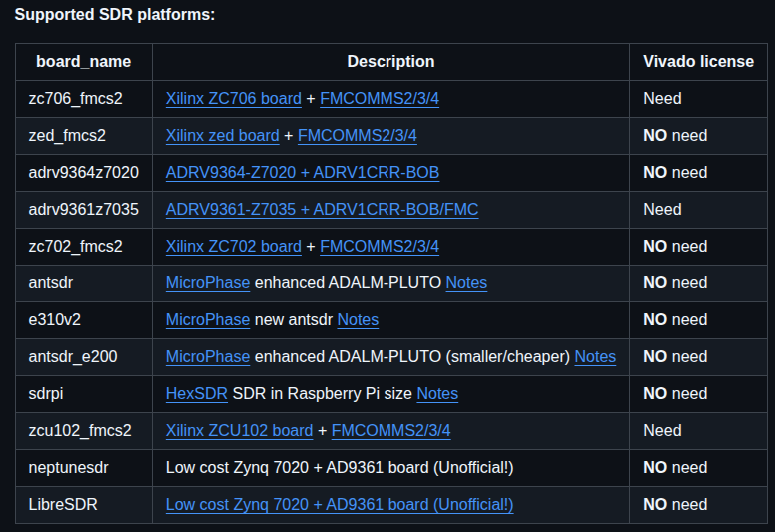Screen dimensions: 775x532
Task: Click 'SDR in Raspberry Pi size' text
Action: tap(323, 393)
